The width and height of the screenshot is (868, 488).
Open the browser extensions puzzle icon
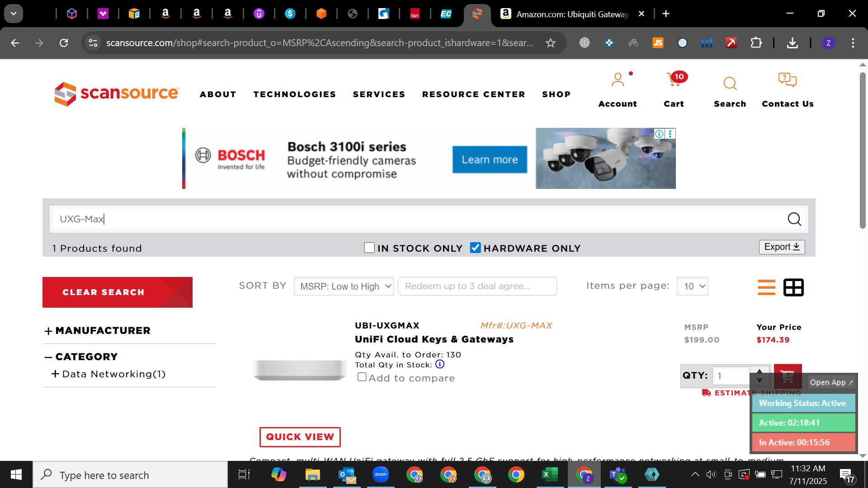(x=756, y=43)
